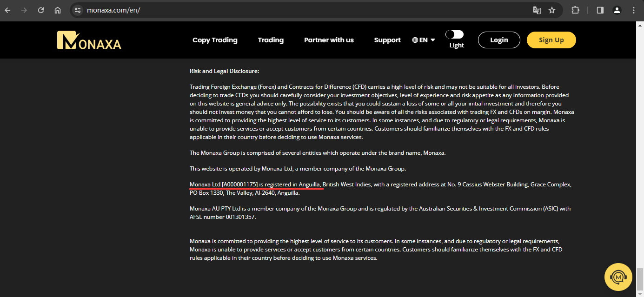Open the Copy Trading menu

pos(215,40)
